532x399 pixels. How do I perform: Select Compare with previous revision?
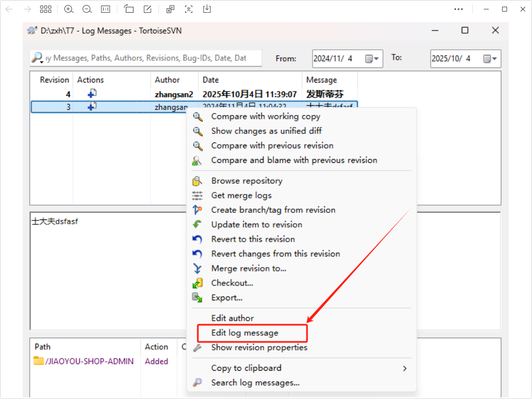click(301, 146)
